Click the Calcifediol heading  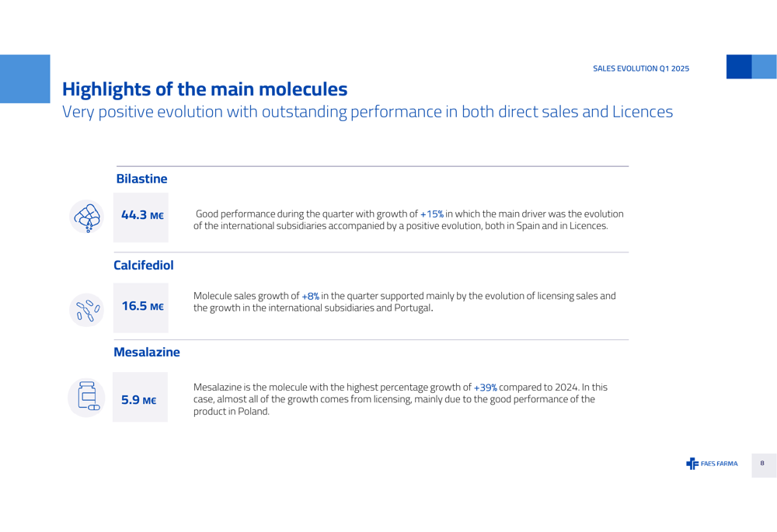(x=144, y=266)
